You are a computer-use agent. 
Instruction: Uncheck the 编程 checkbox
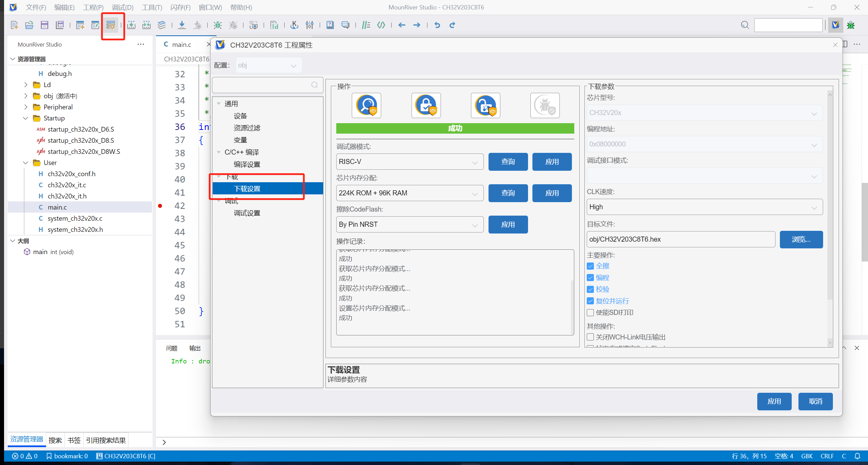tap(590, 278)
